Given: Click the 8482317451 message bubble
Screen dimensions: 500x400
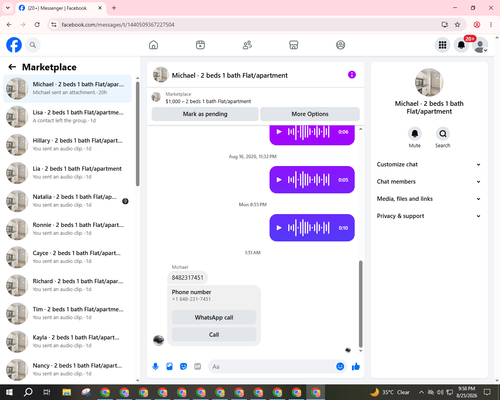Looking at the screenshot, I should (187, 277).
